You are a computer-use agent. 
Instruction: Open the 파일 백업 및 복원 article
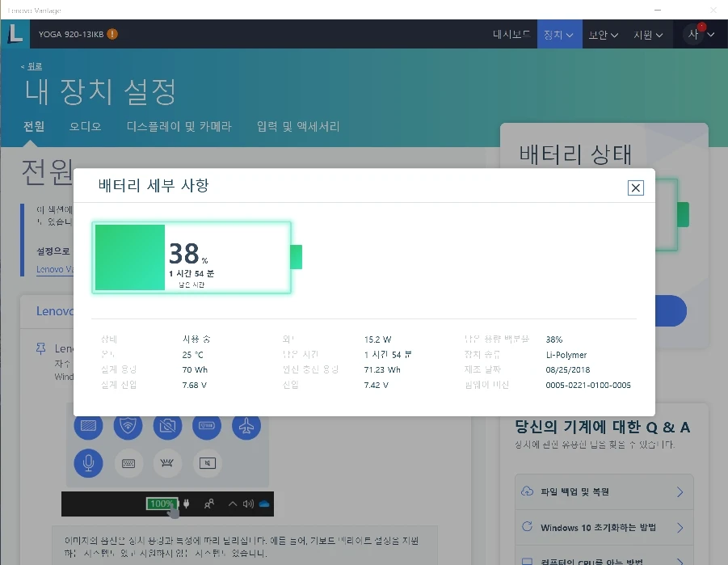(604, 491)
